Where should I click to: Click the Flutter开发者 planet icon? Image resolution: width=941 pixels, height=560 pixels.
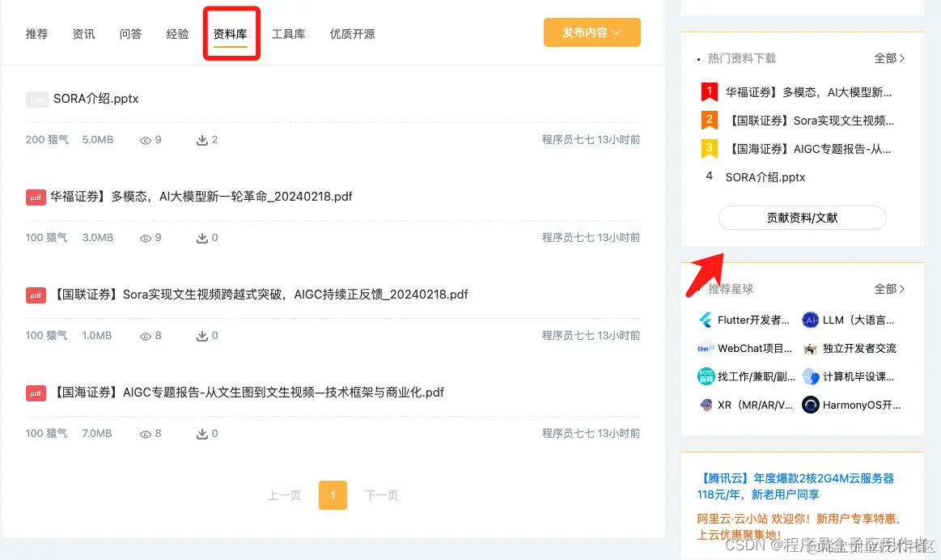(x=706, y=320)
